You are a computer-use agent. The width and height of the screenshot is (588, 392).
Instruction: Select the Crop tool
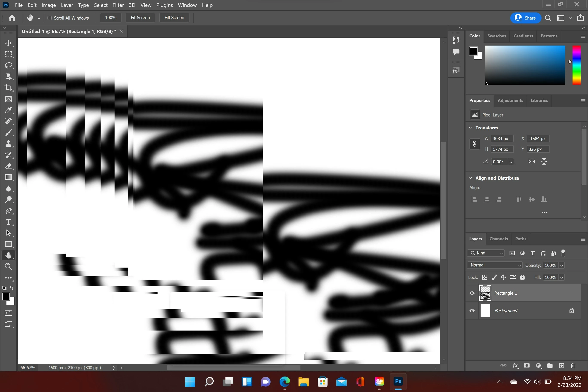(8, 88)
